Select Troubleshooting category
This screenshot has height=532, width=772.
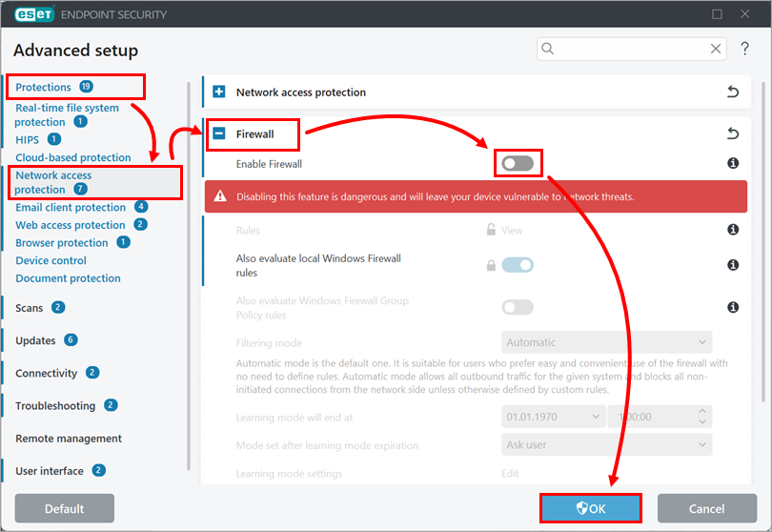click(x=55, y=405)
